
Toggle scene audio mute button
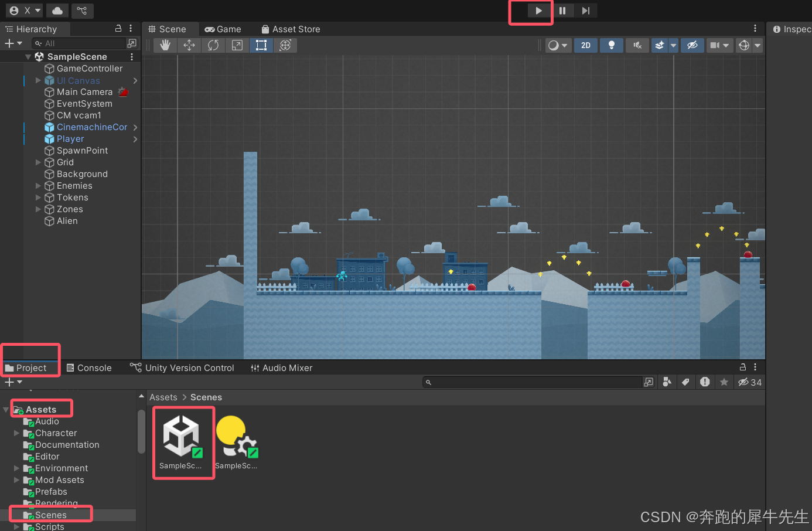tap(637, 45)
